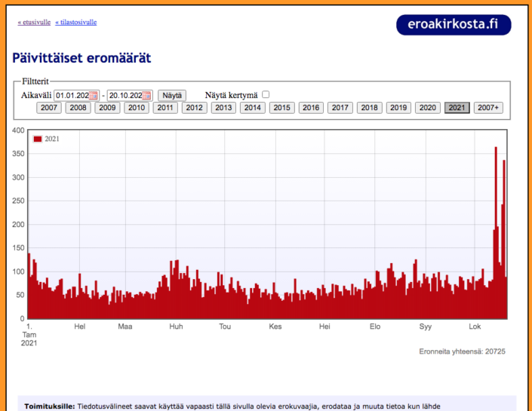The height and width of the screenshot is (411, 532).
Task: Click the Hei month axis label
Action: pos(324,327)
